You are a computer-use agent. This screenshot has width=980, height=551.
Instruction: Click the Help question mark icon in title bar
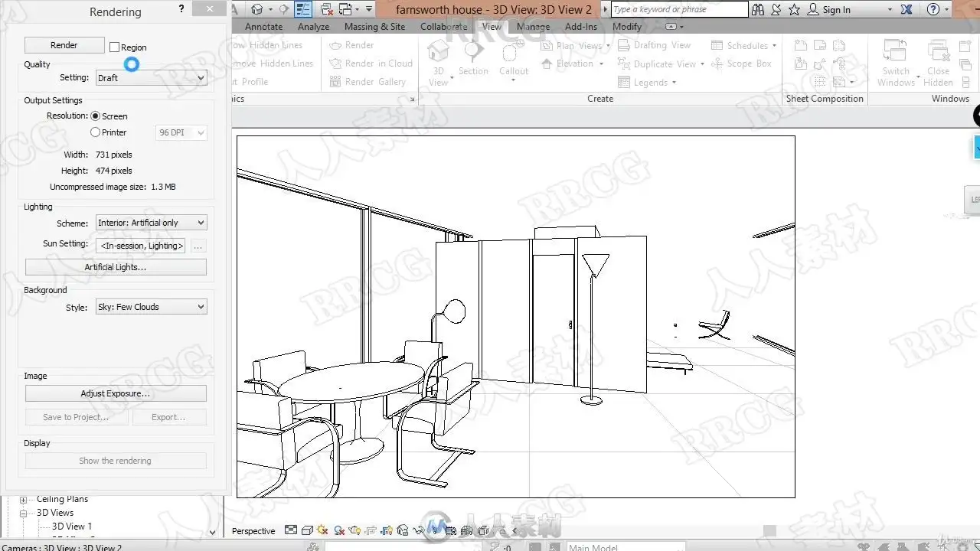pyautogui.click(x=933, y=9)
